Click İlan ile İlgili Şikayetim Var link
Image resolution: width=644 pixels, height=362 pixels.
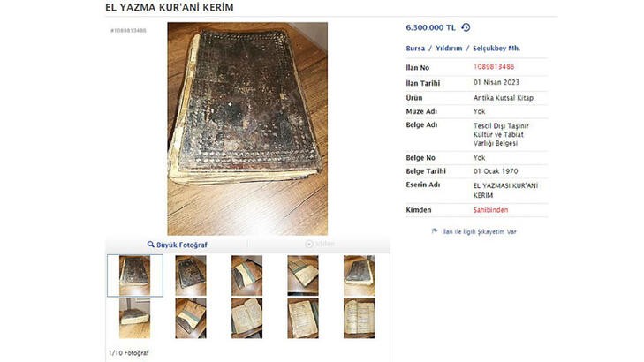click(x=479, y=231)
